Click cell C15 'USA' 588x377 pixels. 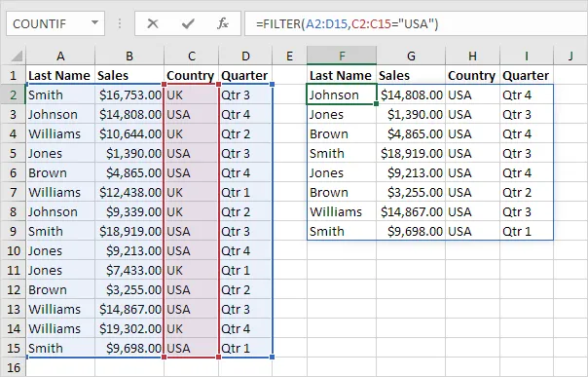point(191,348)
